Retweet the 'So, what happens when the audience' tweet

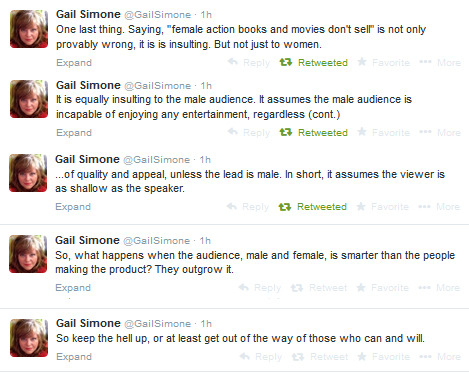click(319, 288)
